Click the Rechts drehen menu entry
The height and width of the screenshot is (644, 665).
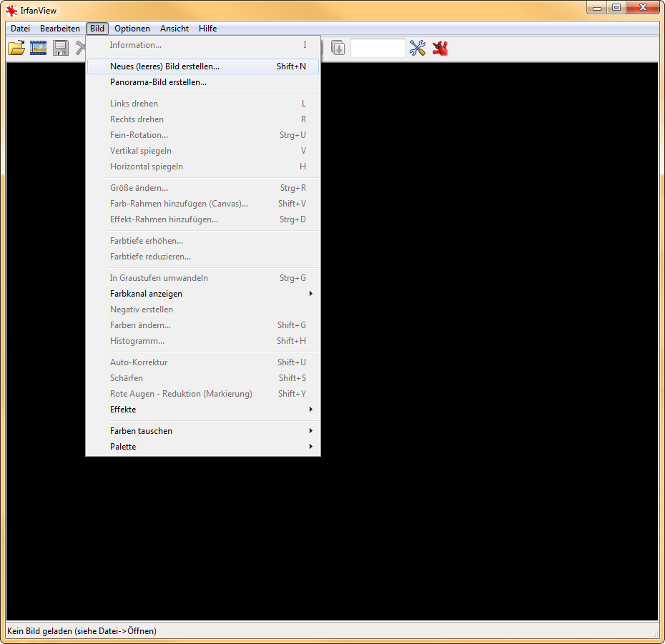(203, 119)
